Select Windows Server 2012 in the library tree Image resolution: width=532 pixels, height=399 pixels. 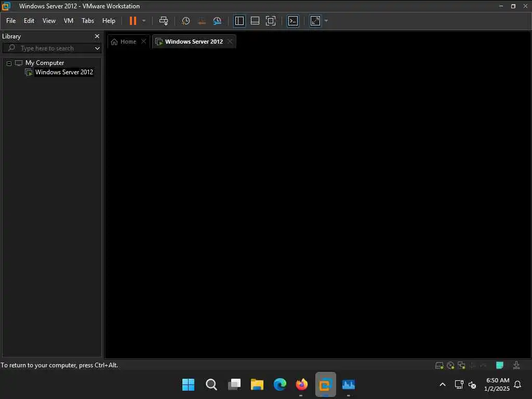pyautogui.click(x=64, y=72)
